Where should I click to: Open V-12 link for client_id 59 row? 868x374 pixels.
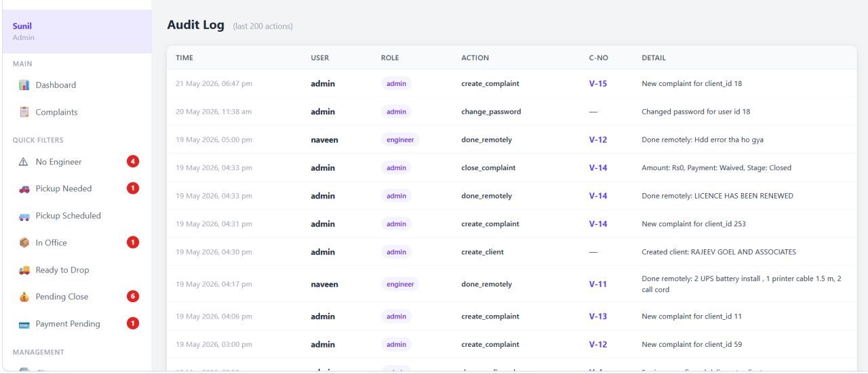598,344
